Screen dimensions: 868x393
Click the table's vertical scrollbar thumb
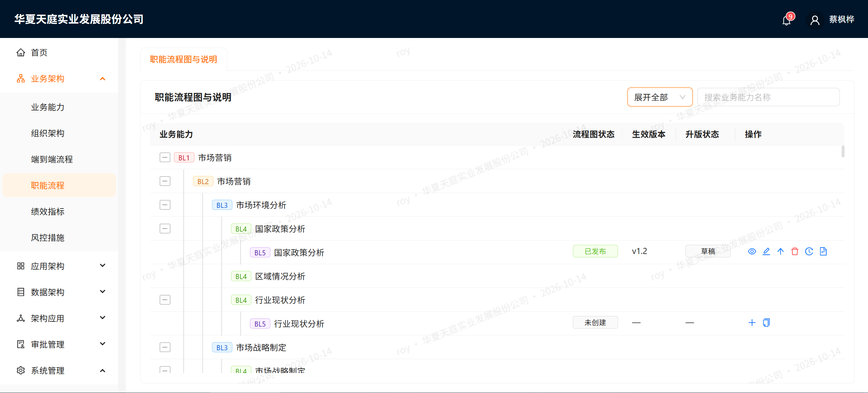tap(843, 152)
